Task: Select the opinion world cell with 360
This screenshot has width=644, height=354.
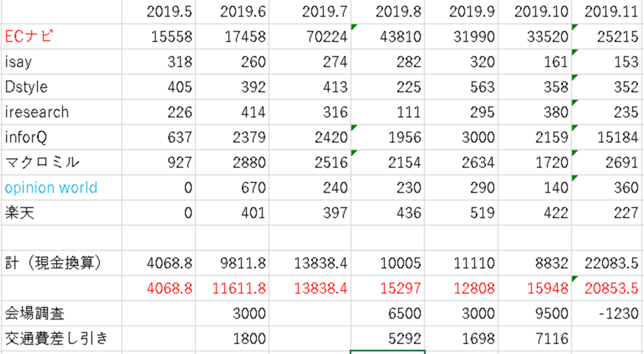Action: pyautogui.click(x=608, y=188)
